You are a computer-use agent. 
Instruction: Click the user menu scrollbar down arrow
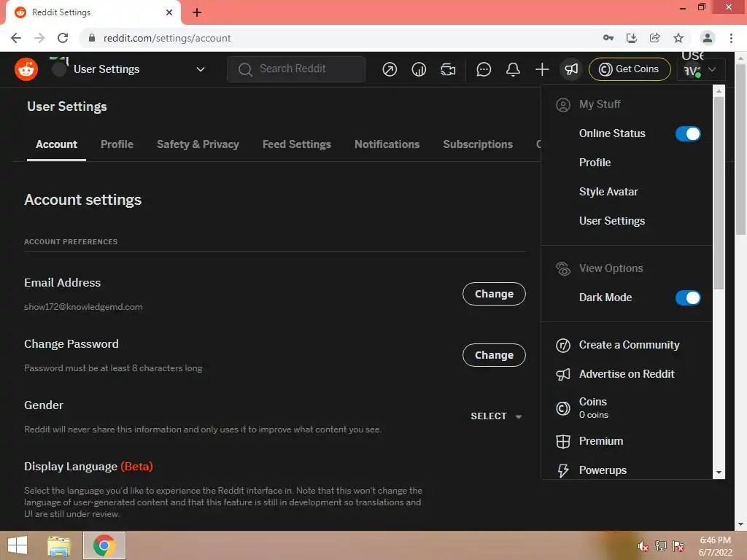click(x=719, y=472)
